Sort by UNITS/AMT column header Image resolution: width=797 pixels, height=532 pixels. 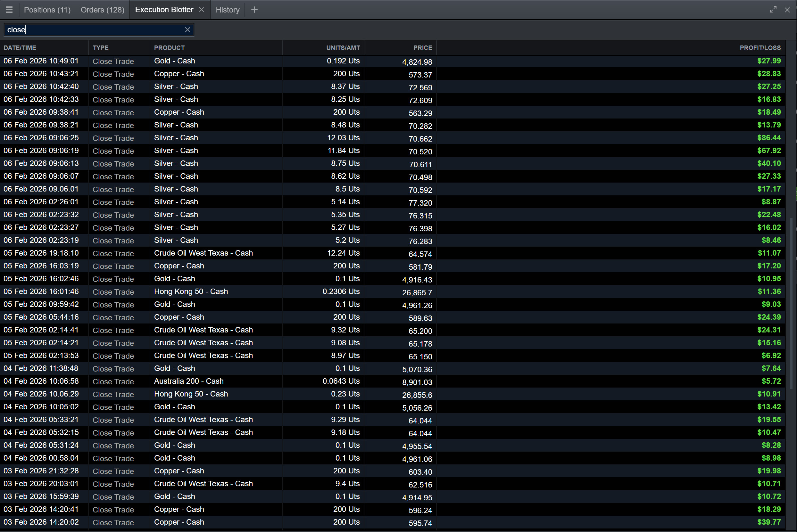tap(343, 48)
